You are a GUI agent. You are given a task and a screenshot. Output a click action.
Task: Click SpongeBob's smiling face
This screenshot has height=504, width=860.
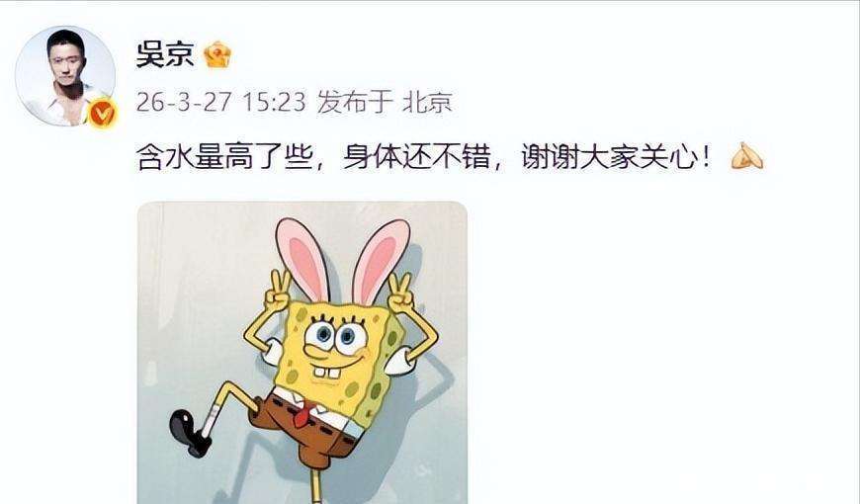[336, 346]
